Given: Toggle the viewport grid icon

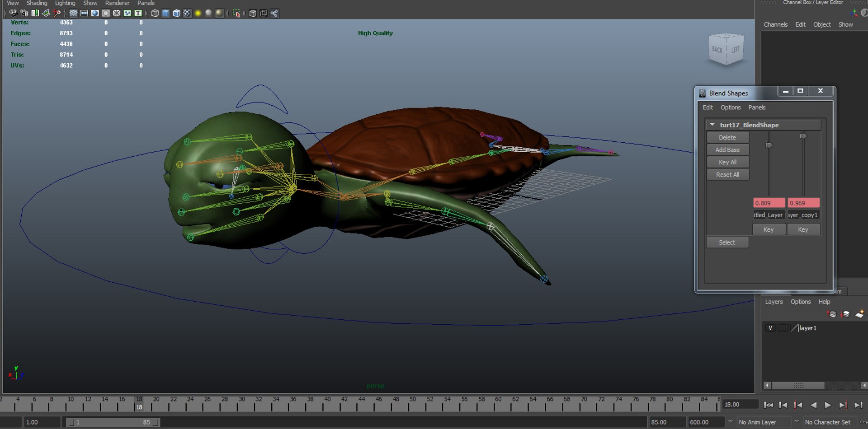Looking at the screenshot, I should click(x=73, y=13).
